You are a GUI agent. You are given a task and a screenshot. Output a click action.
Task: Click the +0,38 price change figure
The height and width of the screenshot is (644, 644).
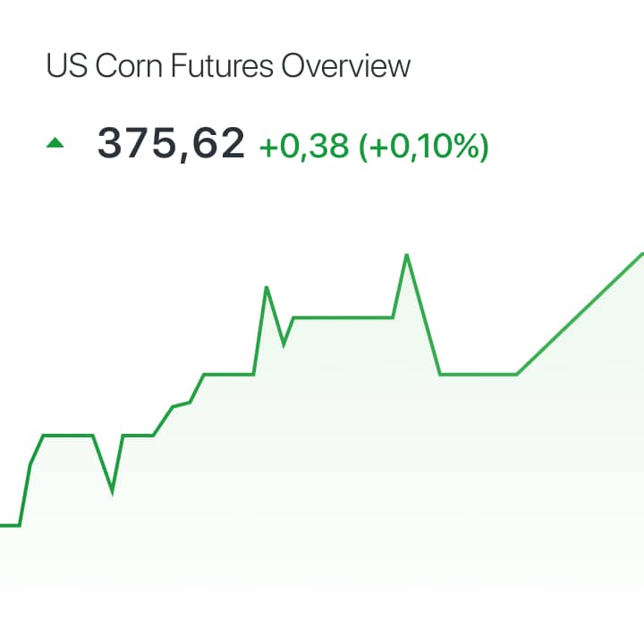coord(304,146)
